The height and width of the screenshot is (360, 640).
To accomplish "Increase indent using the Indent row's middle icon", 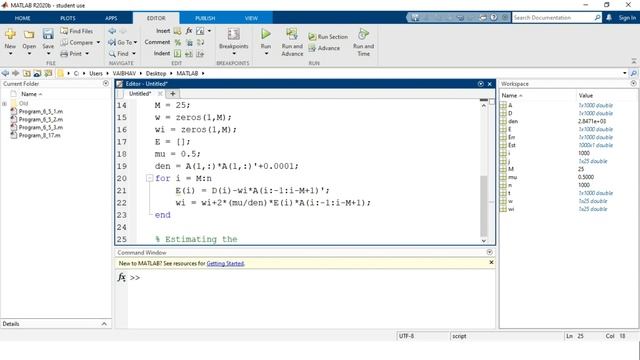I will (x=189, y=54).
